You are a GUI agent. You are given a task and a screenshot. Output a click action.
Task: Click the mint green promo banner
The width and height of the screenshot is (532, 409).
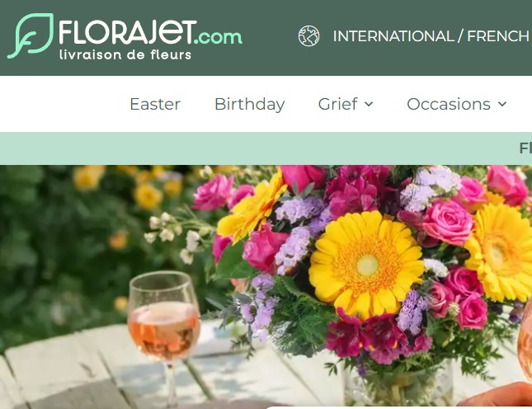click(x=266, y=148)
